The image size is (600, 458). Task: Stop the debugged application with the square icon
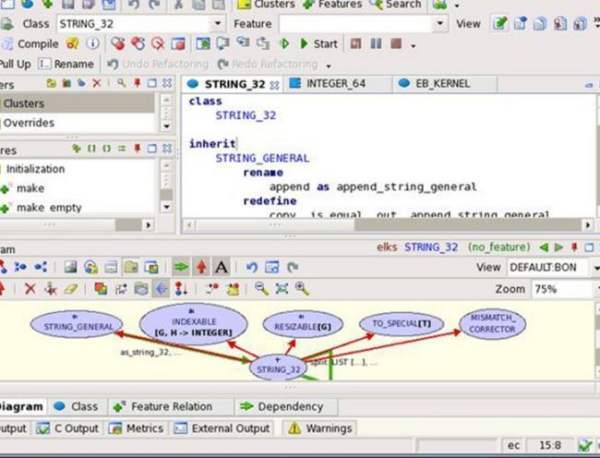pos(396,44)
